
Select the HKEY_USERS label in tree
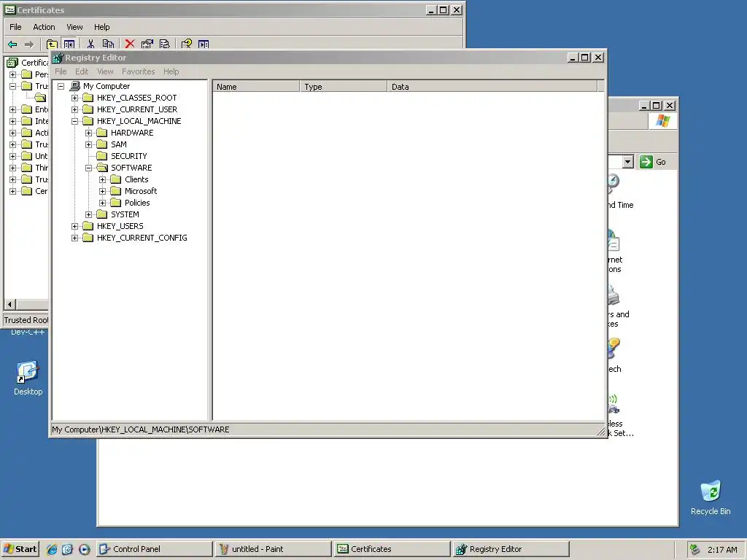click(x=120, y=226)
